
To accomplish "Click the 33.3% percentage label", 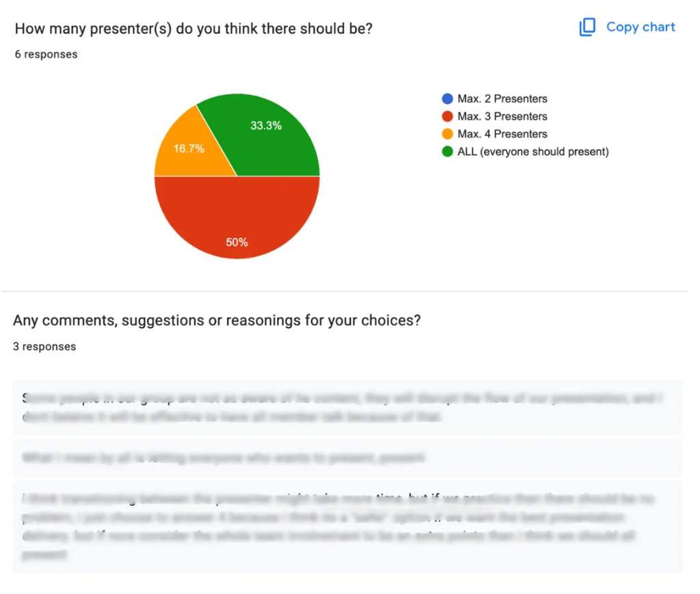I will pyautogui.click(x=266, y=126).
